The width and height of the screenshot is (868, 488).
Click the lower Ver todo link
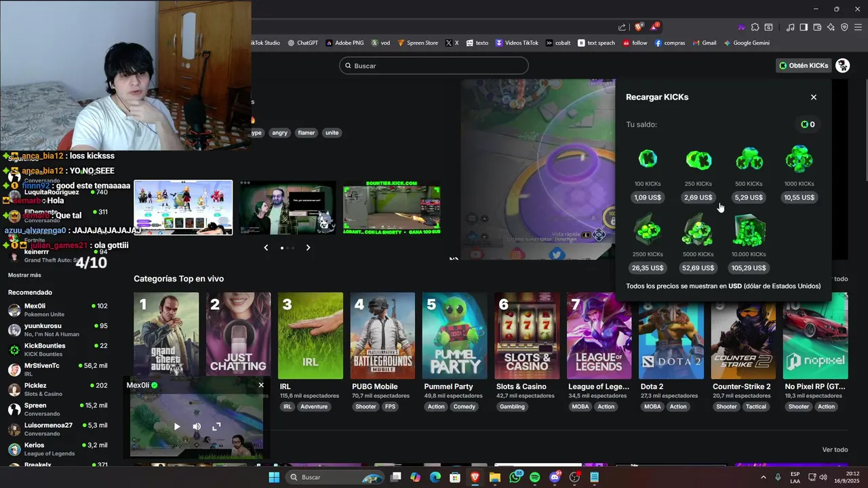(x=835, y=449)
